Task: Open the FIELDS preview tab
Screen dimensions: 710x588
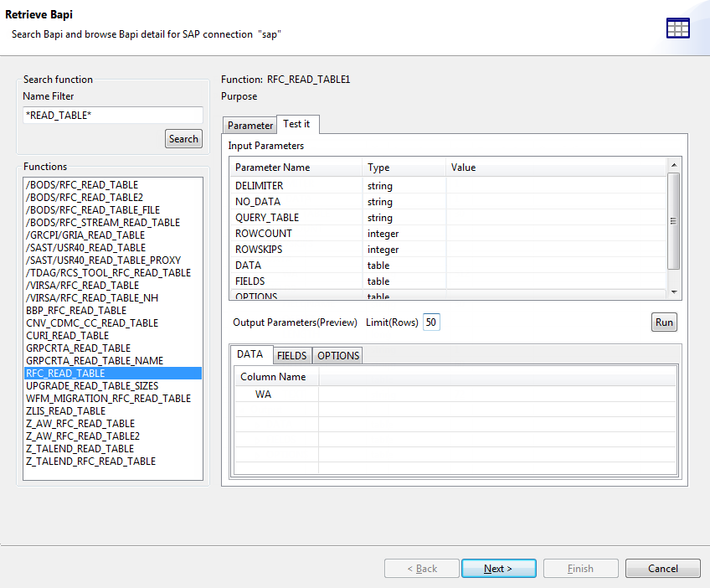Action: pos(291,354)
